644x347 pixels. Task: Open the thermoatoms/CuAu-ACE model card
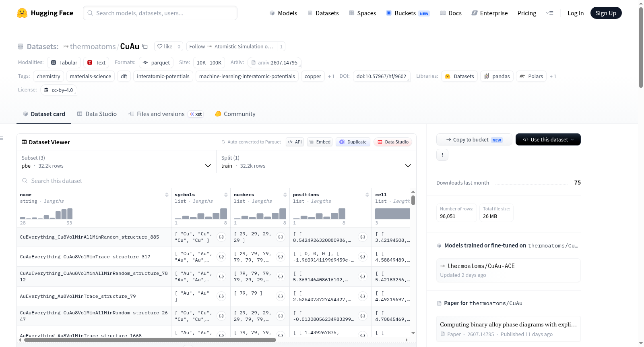coord(508,270)
